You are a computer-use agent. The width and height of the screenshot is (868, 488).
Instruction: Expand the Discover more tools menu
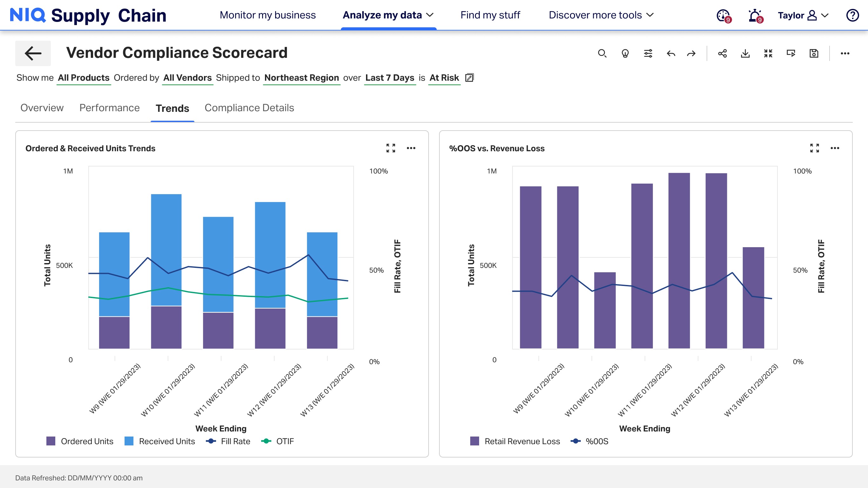pos(601,15)
